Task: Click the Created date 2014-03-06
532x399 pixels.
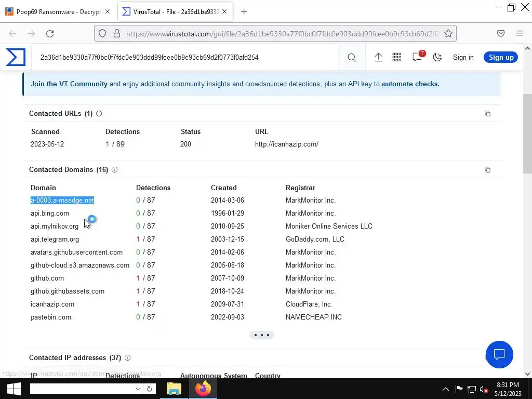Action: pyautogui.click(x=228, y=200)
